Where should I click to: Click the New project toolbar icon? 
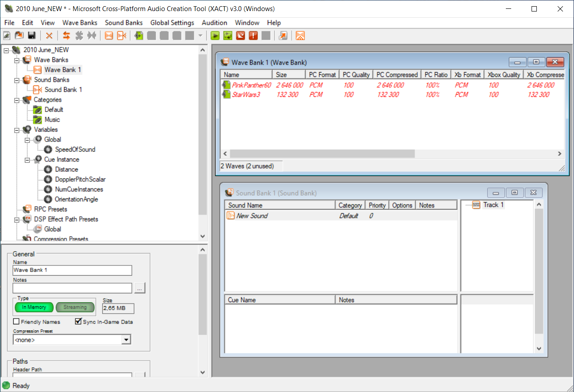pos(7,36)
